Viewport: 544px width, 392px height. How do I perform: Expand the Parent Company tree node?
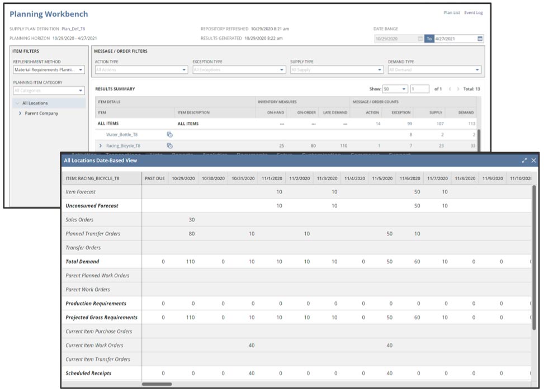20,114
